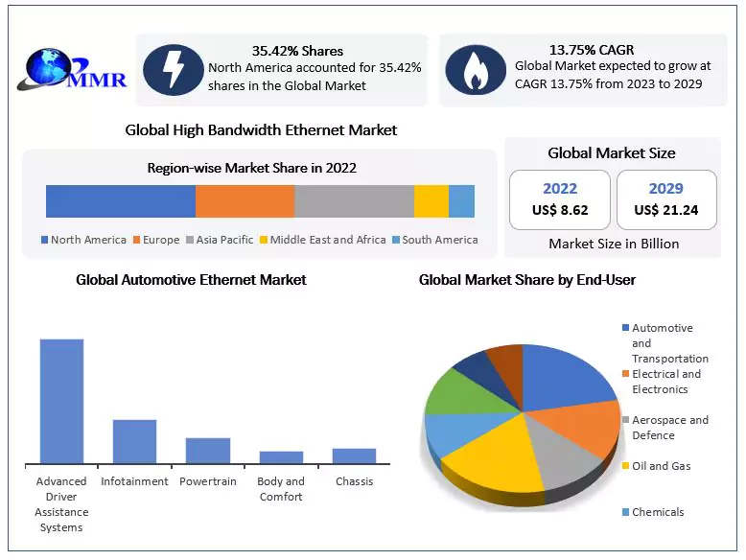Viewport: 746px width, 560px height.
Task: Click the orange Europe bar segment
Action: coord(245,201)
